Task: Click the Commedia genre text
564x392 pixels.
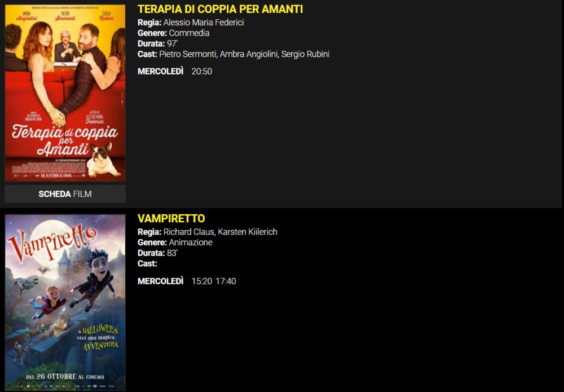Action: tap(189, 33)
